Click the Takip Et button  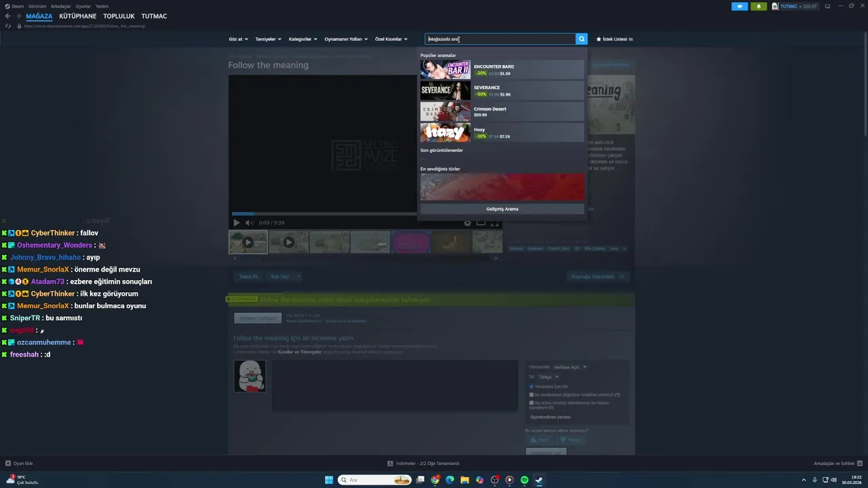point(248,277)
